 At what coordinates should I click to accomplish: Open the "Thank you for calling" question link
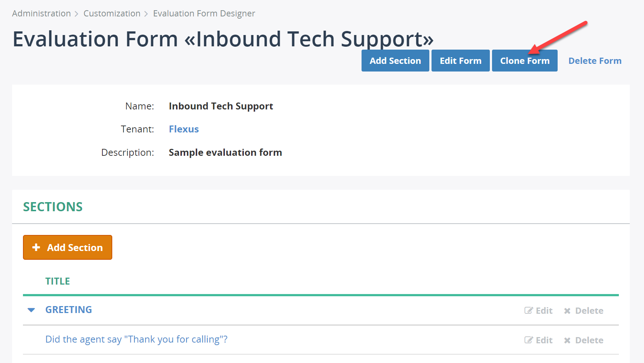136,339
